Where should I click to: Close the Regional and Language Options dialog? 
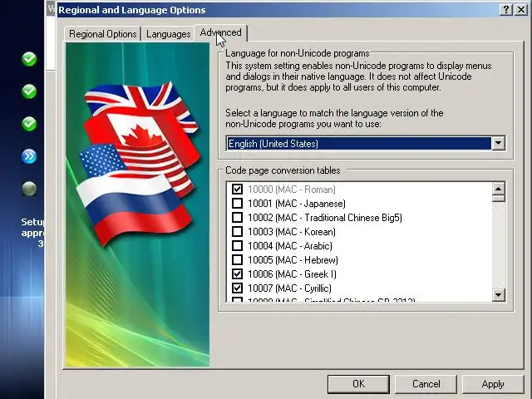pyautogui.click(x=521, y=9)
